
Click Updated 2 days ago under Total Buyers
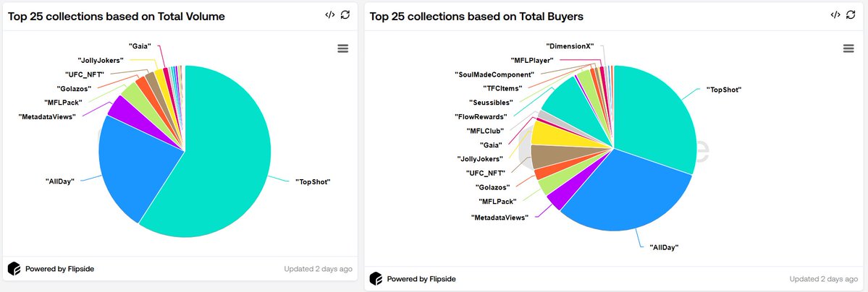coord(824,279)
